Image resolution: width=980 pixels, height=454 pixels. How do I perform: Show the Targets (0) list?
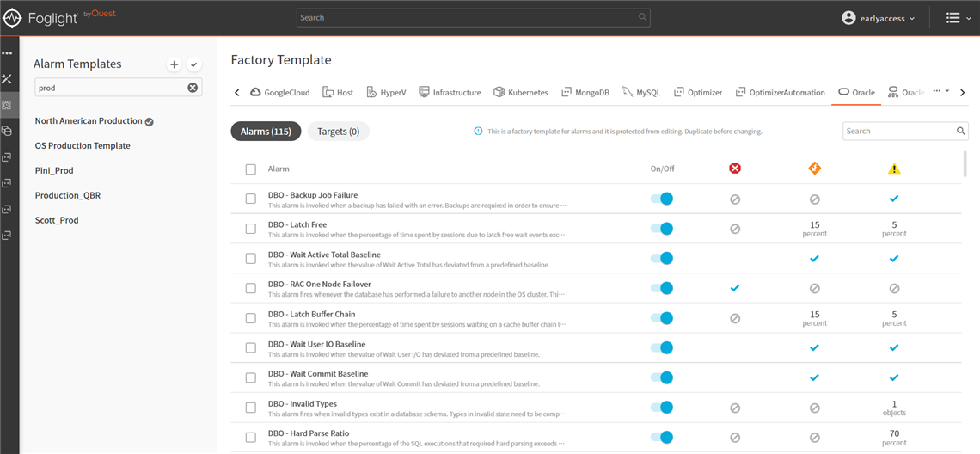tap(338, 132)
